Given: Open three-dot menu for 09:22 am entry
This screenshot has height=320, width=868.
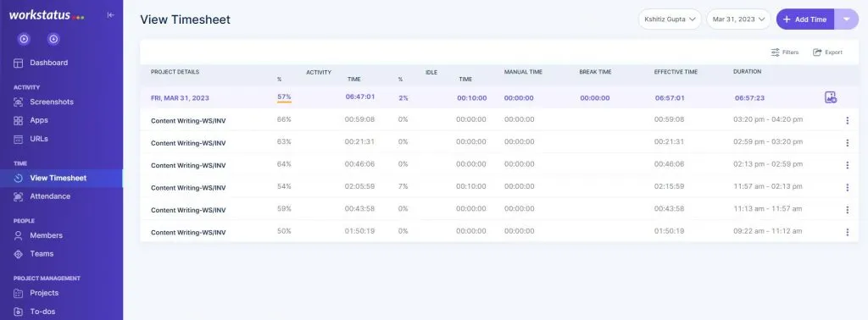Looking at the screenshot, I should 847,232.
